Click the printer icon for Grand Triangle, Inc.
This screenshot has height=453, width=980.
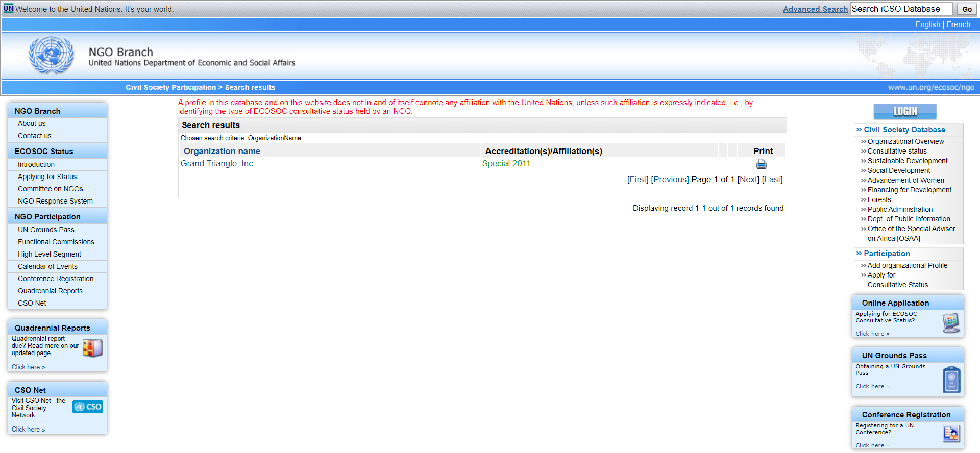pos(761,164)
